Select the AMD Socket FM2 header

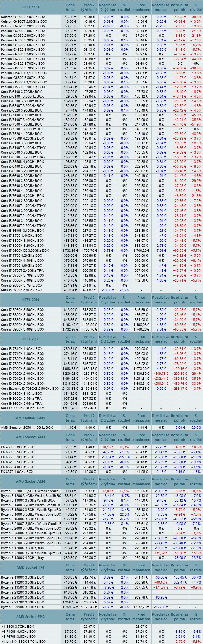click(x=31, y=617)
